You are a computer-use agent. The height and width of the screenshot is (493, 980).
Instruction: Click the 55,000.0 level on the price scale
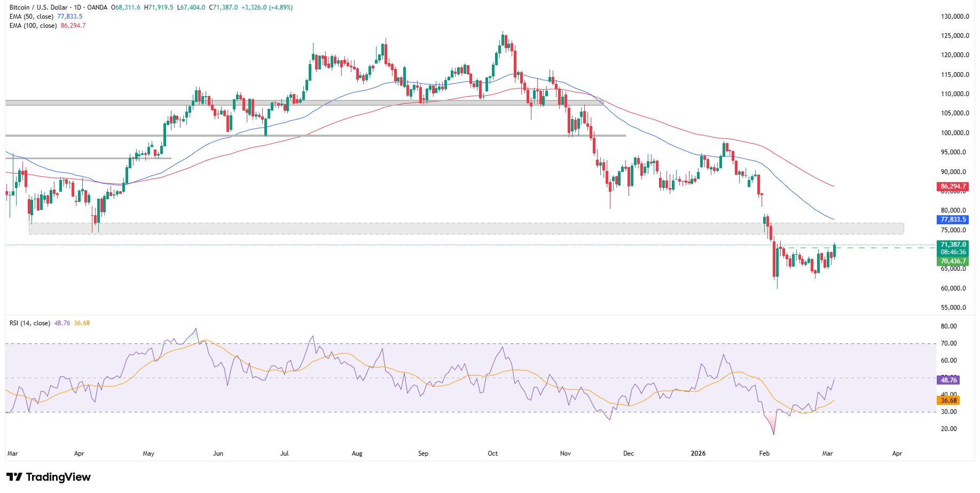click(x=953, y=308)
